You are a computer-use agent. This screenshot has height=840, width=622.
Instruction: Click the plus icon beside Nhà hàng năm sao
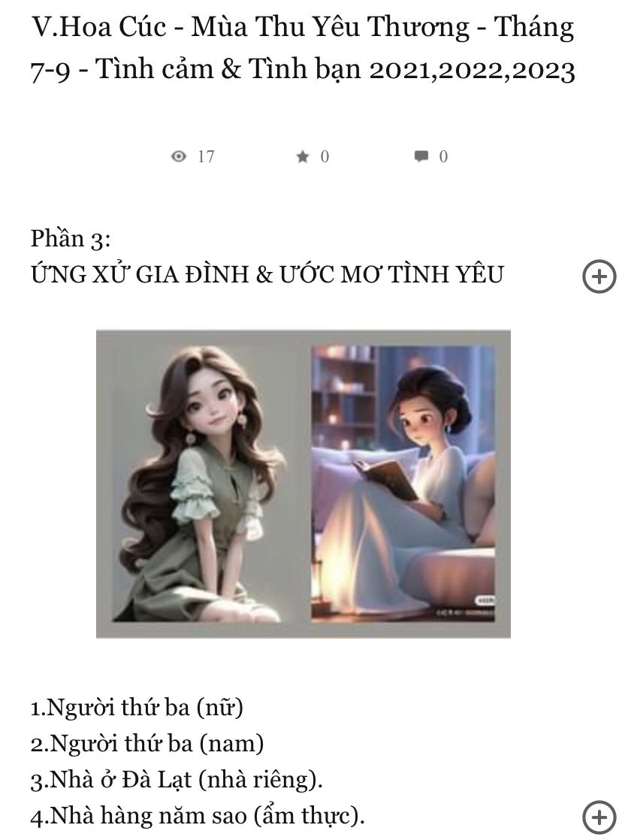click(599, 817)
